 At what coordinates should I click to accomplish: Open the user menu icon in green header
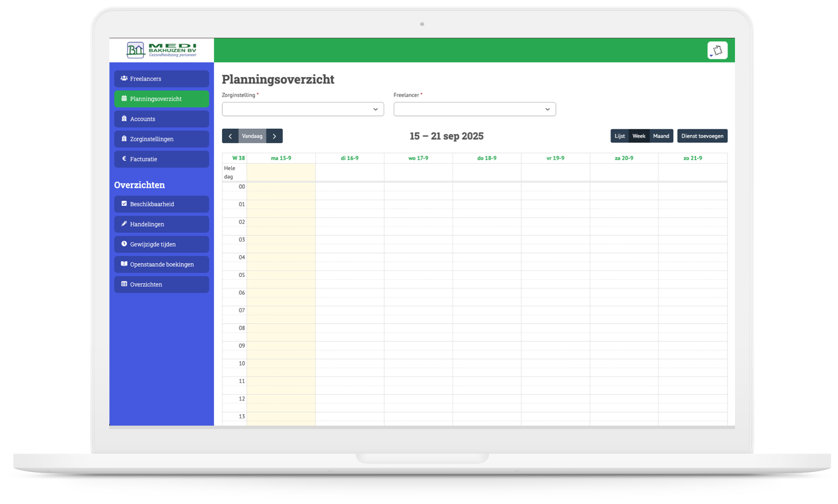coord(717,50)
